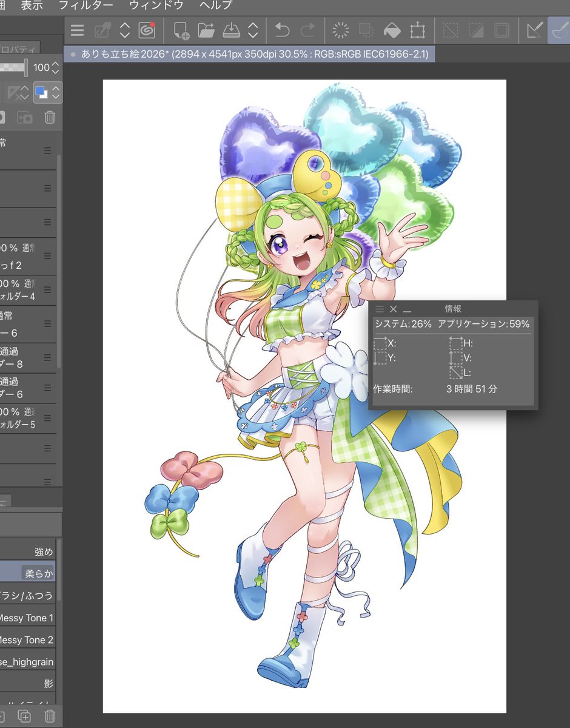
Task: Click grip handle on ダー8 row
Action: pos(47,357)
